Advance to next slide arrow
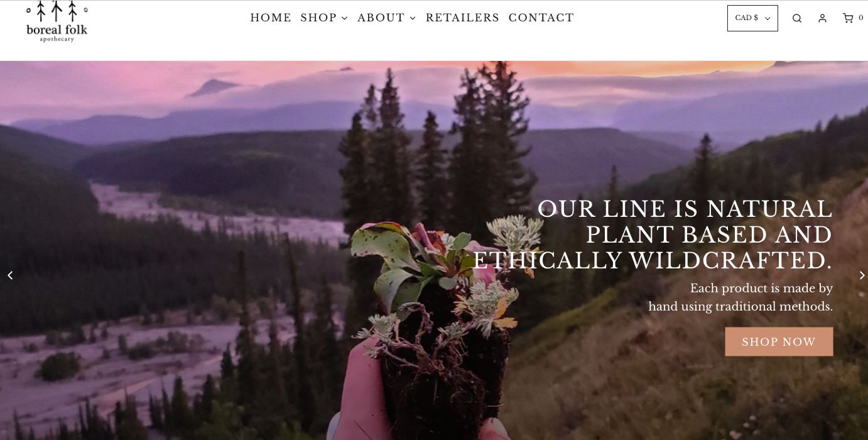This screenshot has width=868, height=440. 862,275
